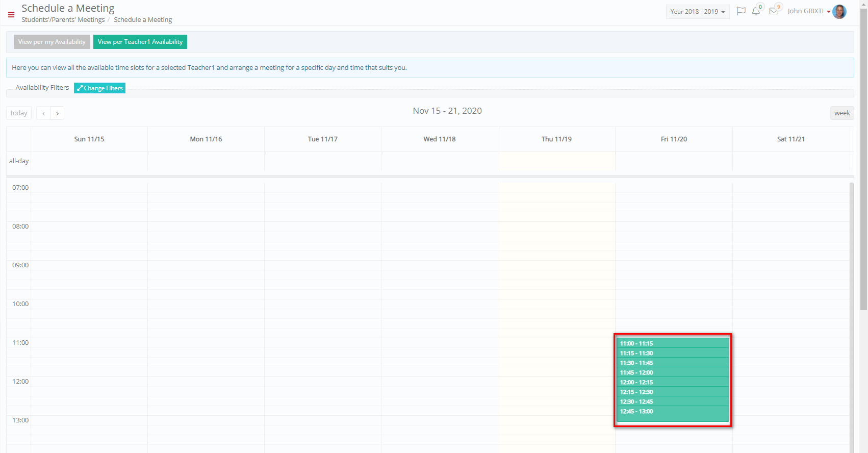Open the hamburger sidebar menu
868x453 pixels.
click(x=11, y=15)
